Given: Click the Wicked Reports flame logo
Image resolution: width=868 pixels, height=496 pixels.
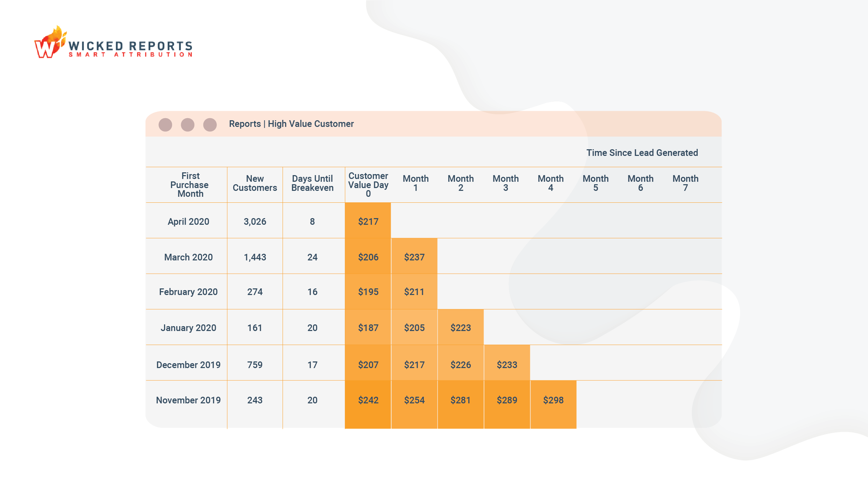Looking at the screenshot, I should [x=50, y=42].
